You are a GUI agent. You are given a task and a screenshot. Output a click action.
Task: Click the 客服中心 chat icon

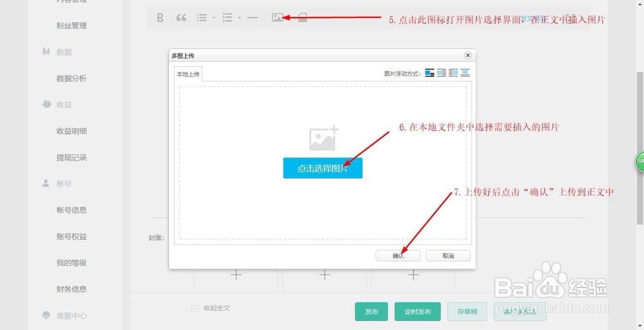pos(46,315)
